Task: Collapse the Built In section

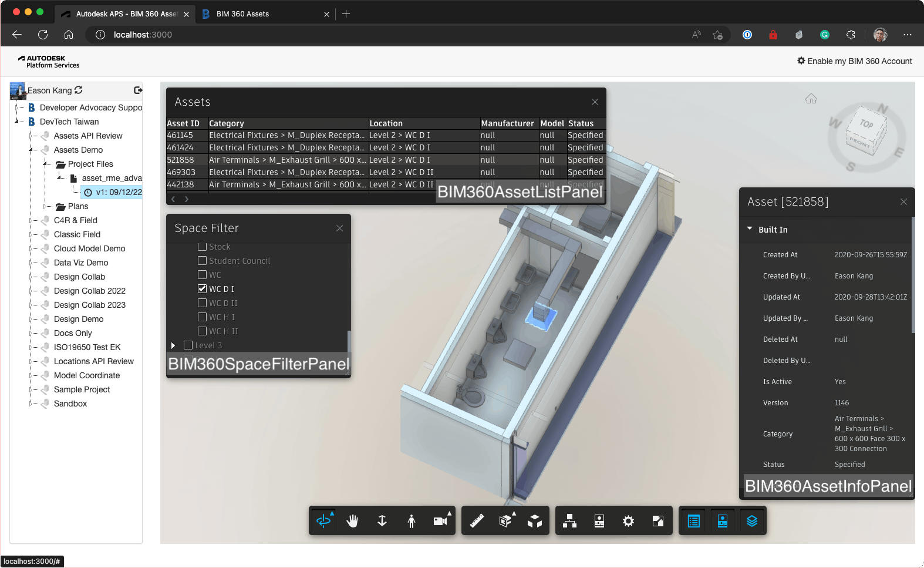Action: click(x=750, y=229)
